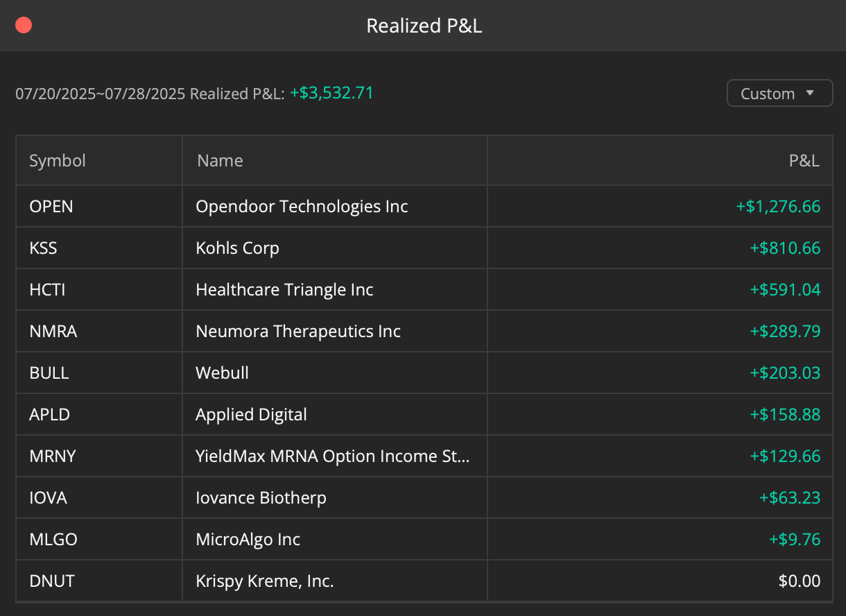846x616 pixels.
Task: Close the Realized P&L window
Action: pyautogui.click(x=24, y=26)
